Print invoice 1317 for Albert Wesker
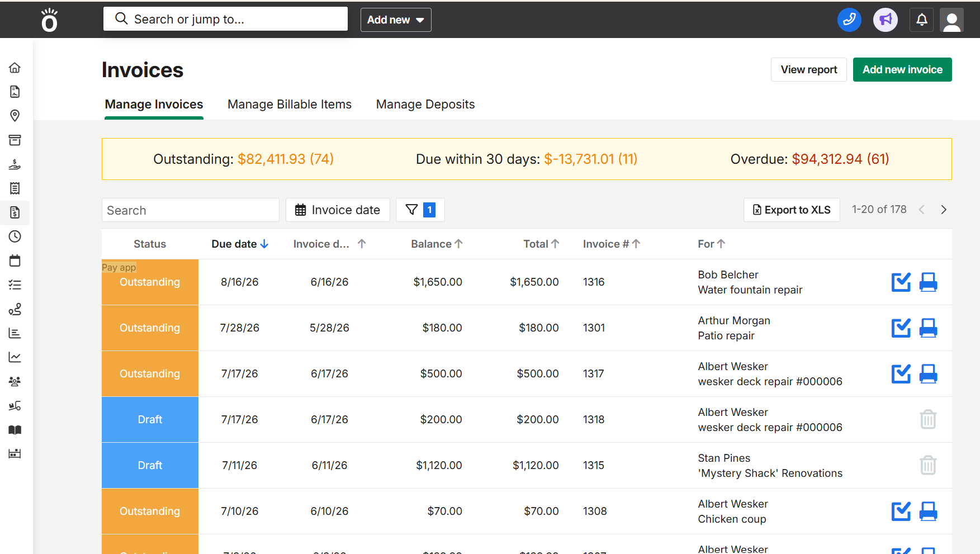Viewport: 980px width, 554px height. point(929,374)
